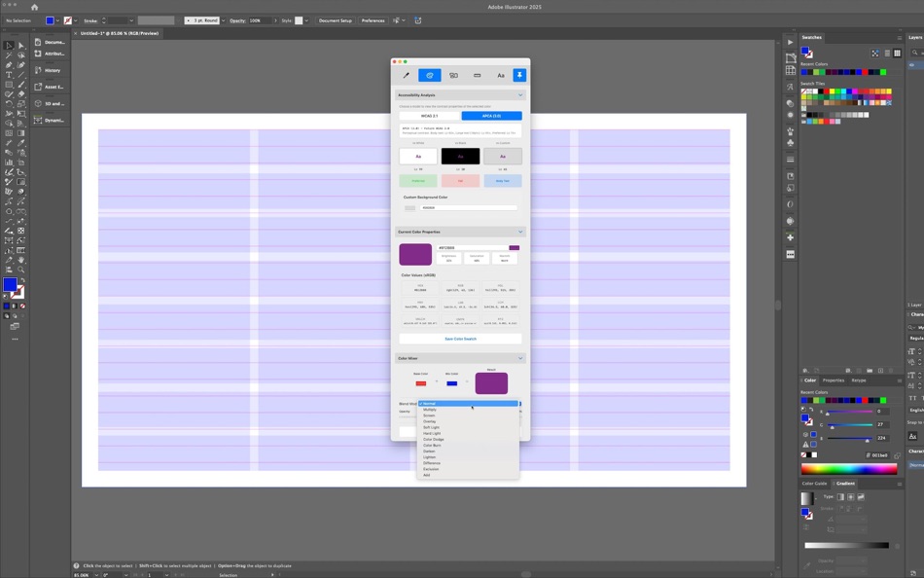Adjust the B slider in Color panel
924x578 pixels.
[x=849, y=438]
